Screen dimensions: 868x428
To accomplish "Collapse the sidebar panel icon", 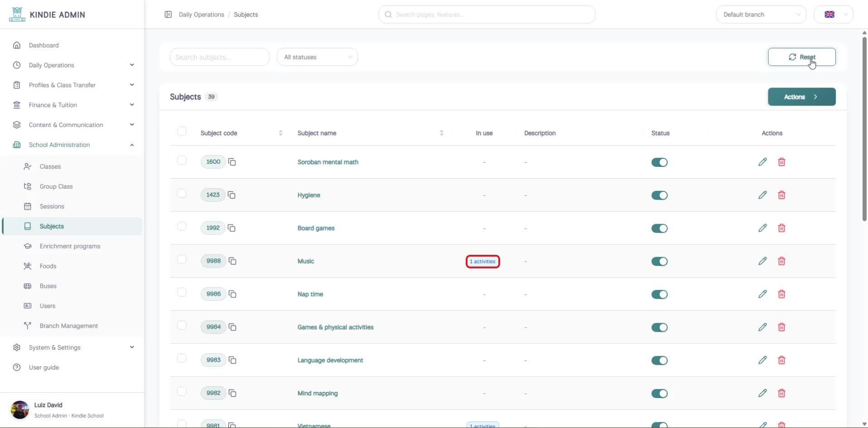I will coord(168,15).
